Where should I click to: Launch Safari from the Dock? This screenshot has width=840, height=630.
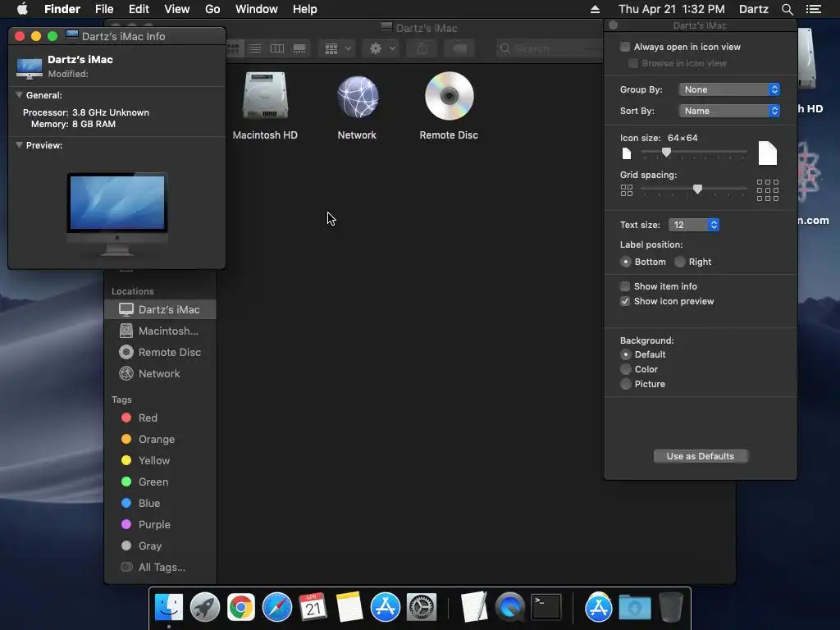tap(277, 607)
